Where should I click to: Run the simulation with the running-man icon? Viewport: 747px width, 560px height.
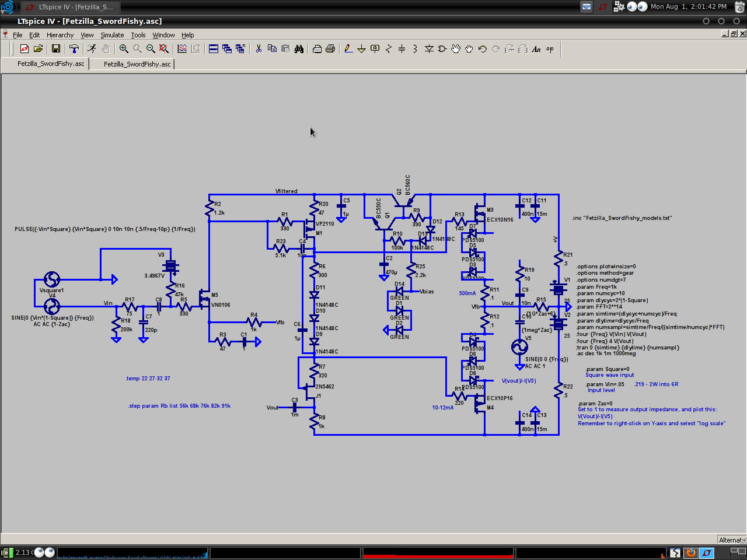[x=92, y=49]
